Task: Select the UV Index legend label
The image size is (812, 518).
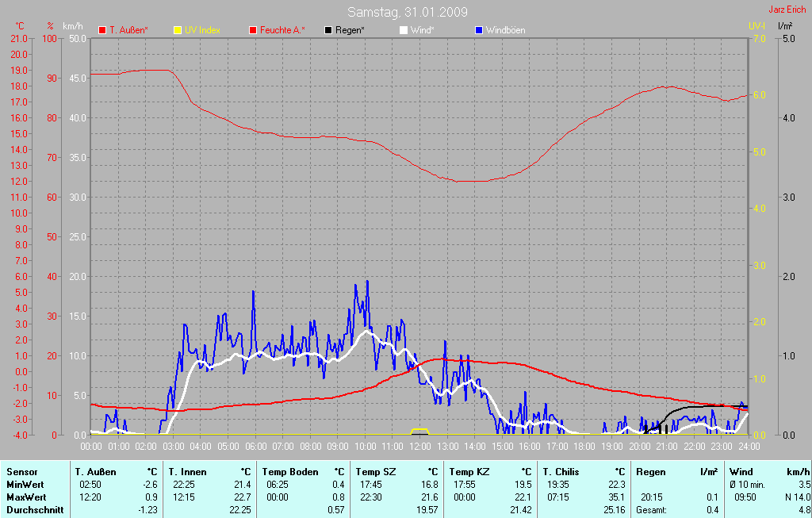Action: 202,30
